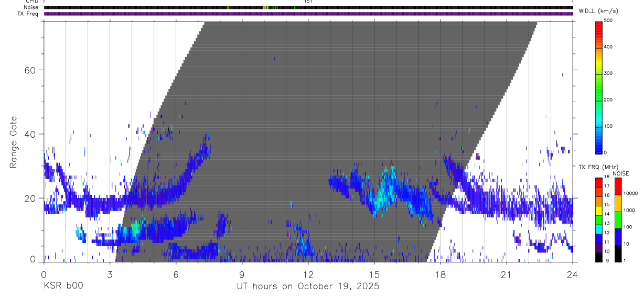Click the '18' tick on UT hours axis
The width and height of the screenshot is (644, 297).
click(440, 274)
